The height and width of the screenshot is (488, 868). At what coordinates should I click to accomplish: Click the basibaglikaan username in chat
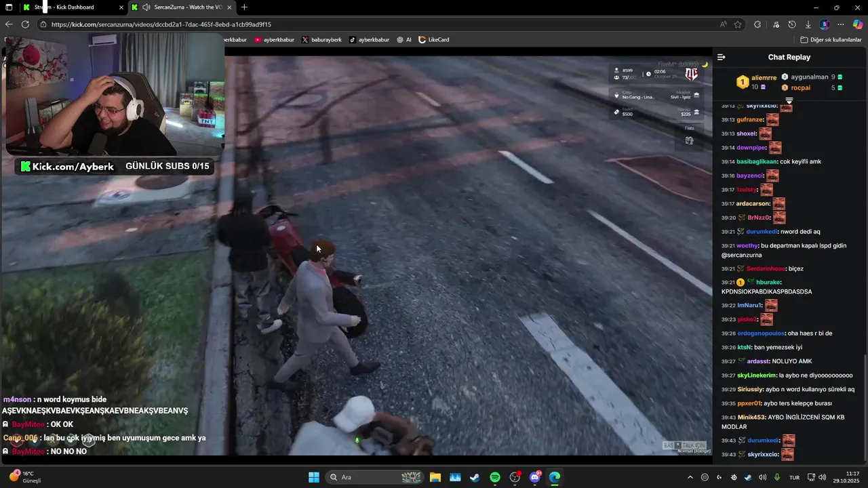757,162
